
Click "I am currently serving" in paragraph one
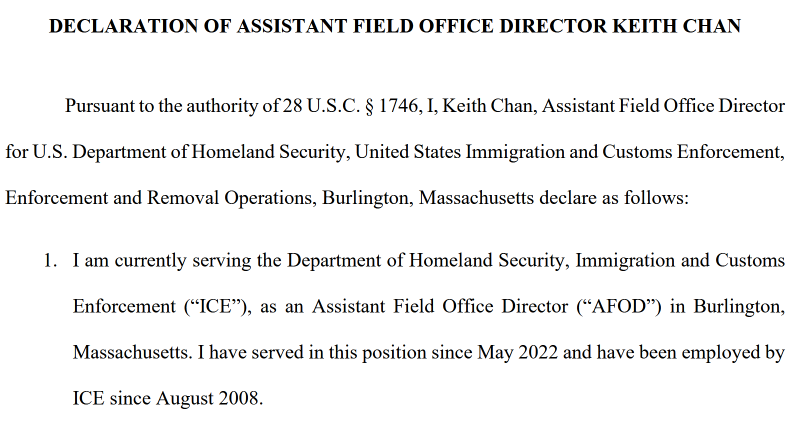(162, 261)
